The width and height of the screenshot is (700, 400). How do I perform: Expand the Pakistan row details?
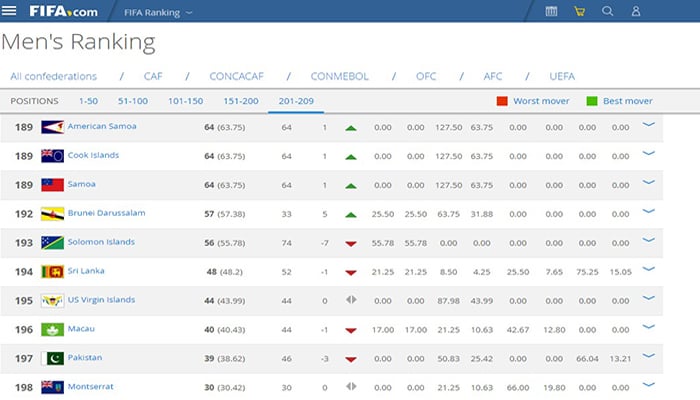tap(648, 356)
